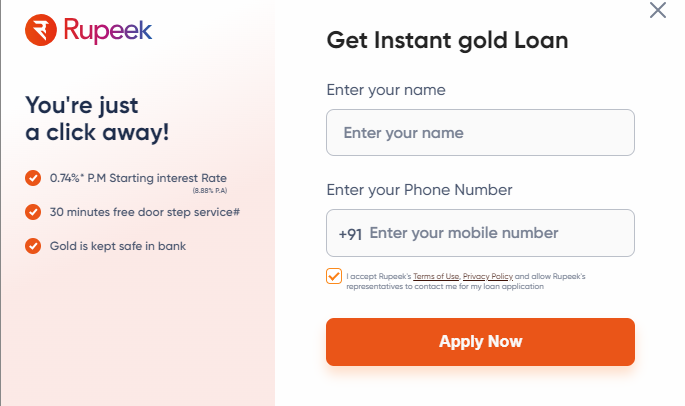This screenshot has height=406, width=685.
Task: Click the checkmark icon beside Gold kept safe
Action: coord(33,246)
